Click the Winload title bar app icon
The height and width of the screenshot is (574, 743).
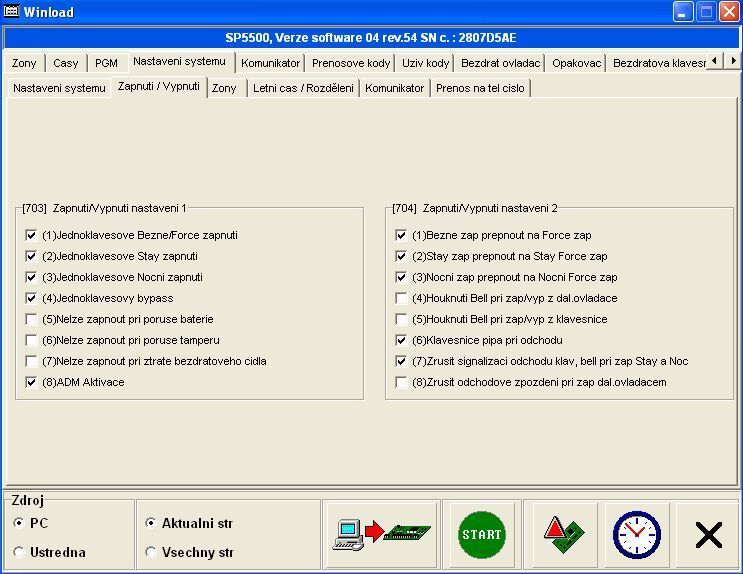point(12,12)
